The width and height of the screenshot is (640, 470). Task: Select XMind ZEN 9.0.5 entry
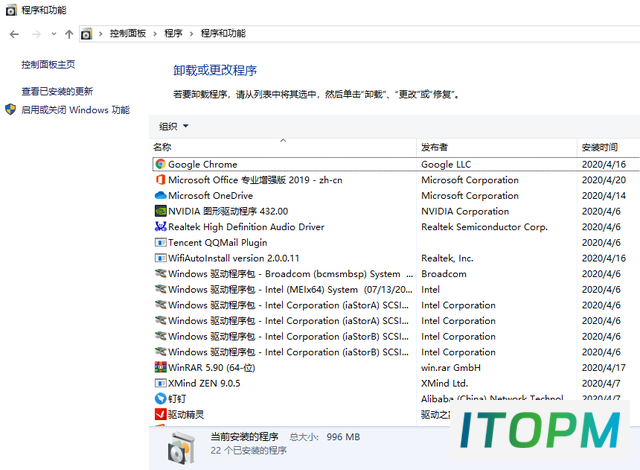[x=204, y=383]
